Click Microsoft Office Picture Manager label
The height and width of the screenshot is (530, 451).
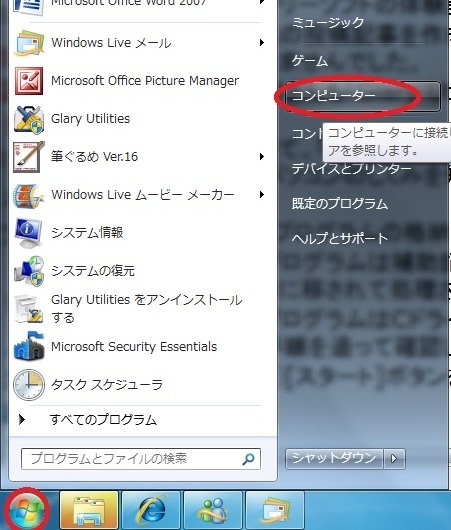[x=145, y=80]
